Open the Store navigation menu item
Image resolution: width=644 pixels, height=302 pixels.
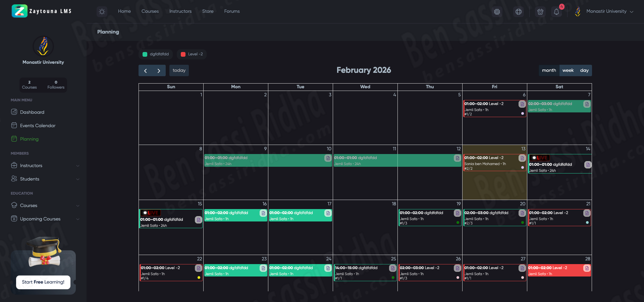[208, 11]
